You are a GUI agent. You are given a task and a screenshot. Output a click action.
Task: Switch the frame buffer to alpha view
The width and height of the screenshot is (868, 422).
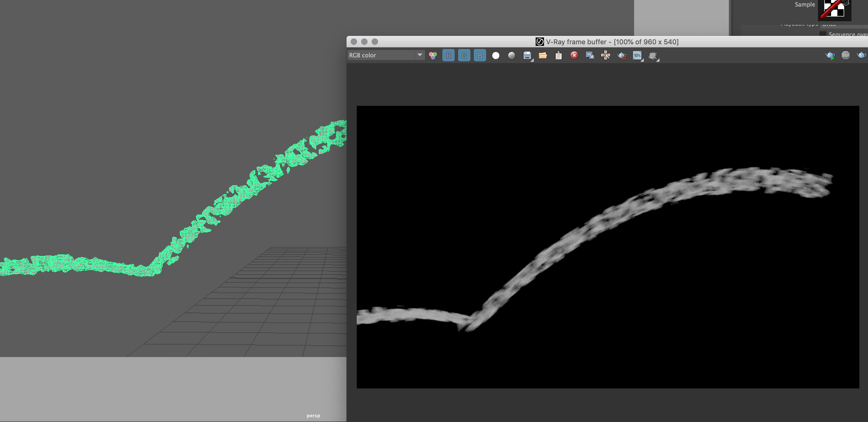[496, 55]
